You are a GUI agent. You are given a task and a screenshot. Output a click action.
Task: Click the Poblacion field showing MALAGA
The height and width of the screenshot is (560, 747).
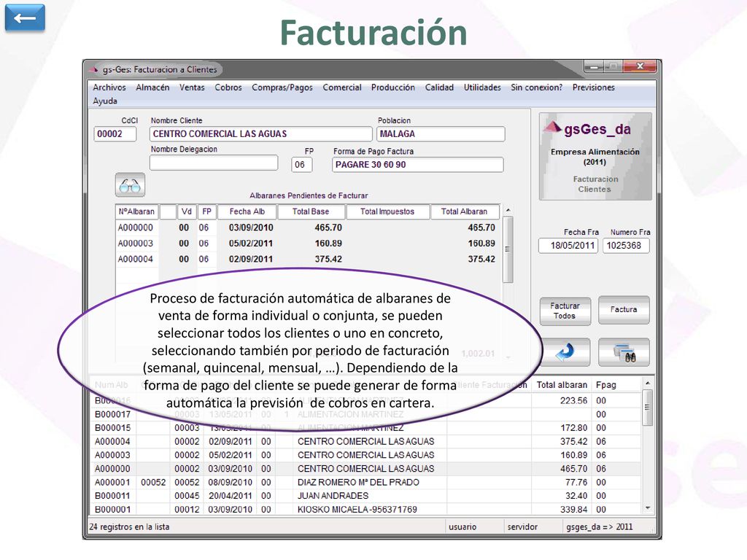(441, 134)
